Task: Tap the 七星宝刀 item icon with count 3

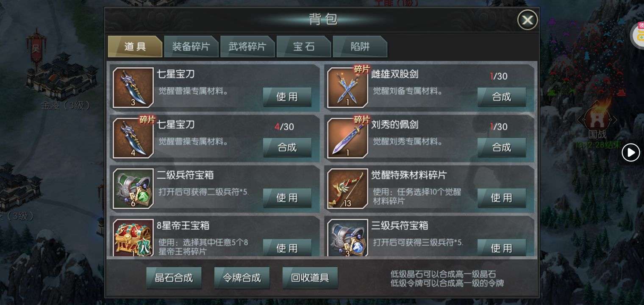Action: click(x=133, y=88)
